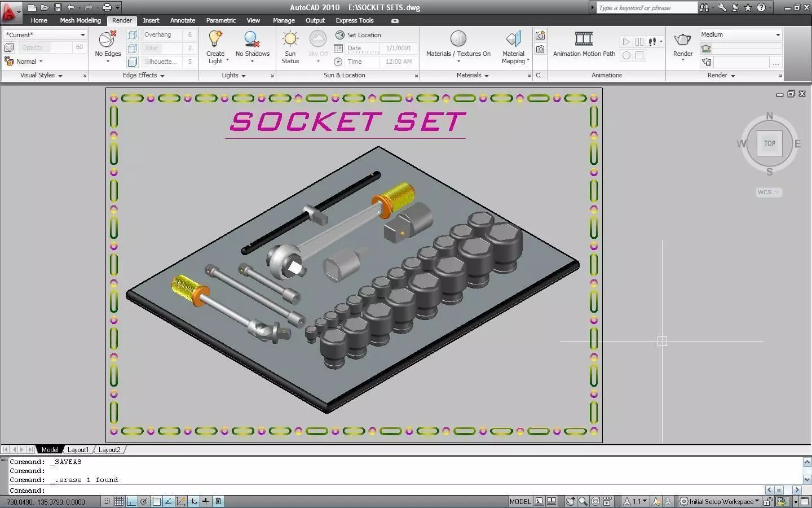The image size is (812, 508).
Task: Click the binoculars search icon in title bar
Action: pos(704,8)
